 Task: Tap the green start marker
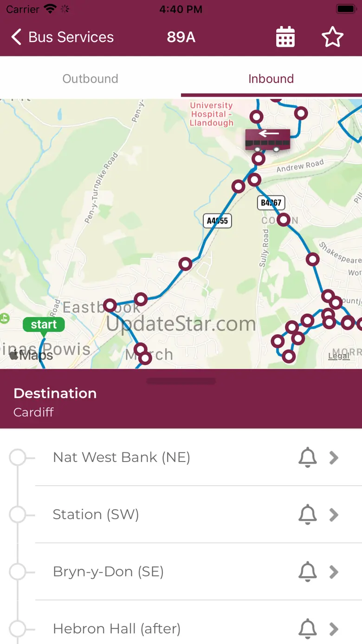click(44, 325)
